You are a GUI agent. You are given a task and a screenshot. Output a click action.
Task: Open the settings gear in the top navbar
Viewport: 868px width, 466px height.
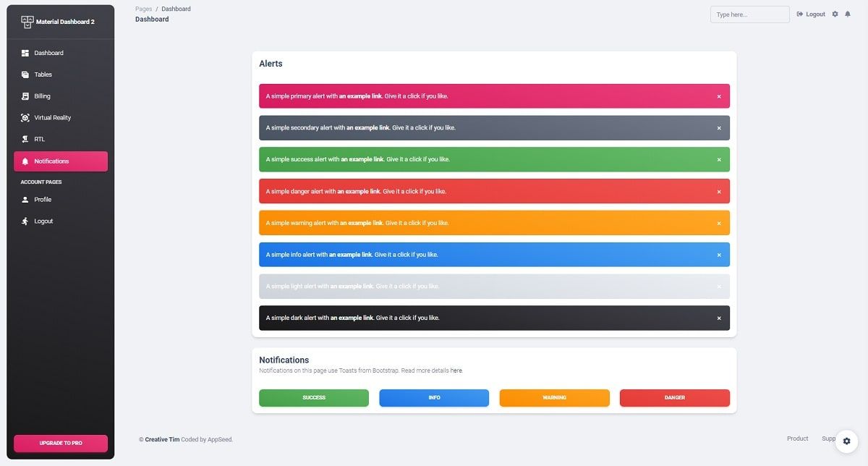(x=835, y=14)
